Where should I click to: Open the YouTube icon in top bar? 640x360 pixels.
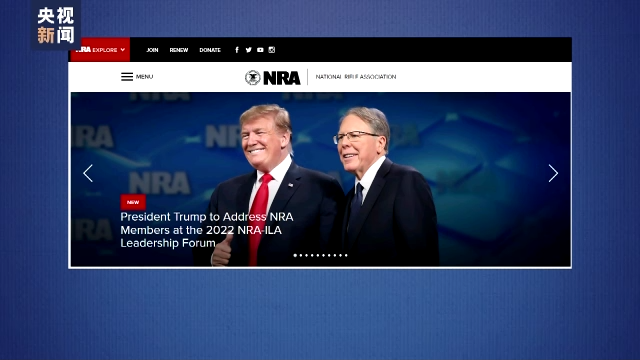[x=260, y=50]
